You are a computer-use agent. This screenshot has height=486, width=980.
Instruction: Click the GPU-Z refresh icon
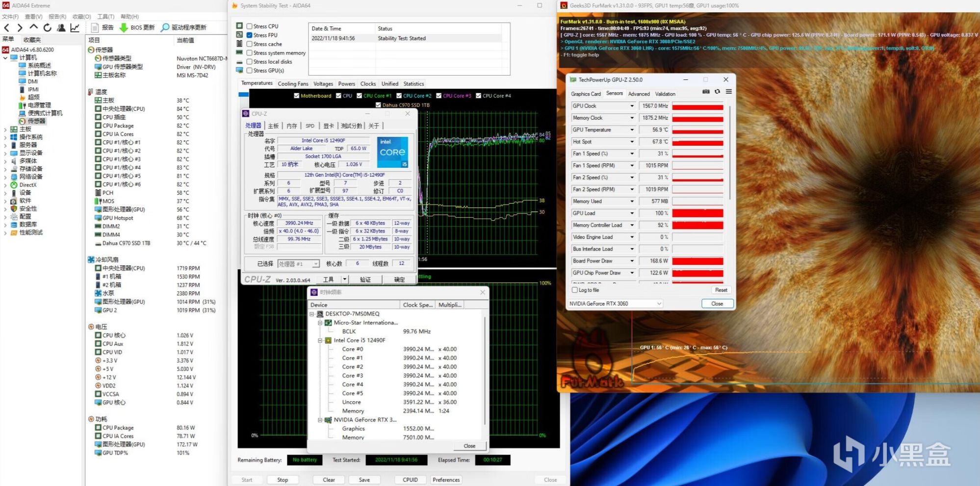[717, 92]
